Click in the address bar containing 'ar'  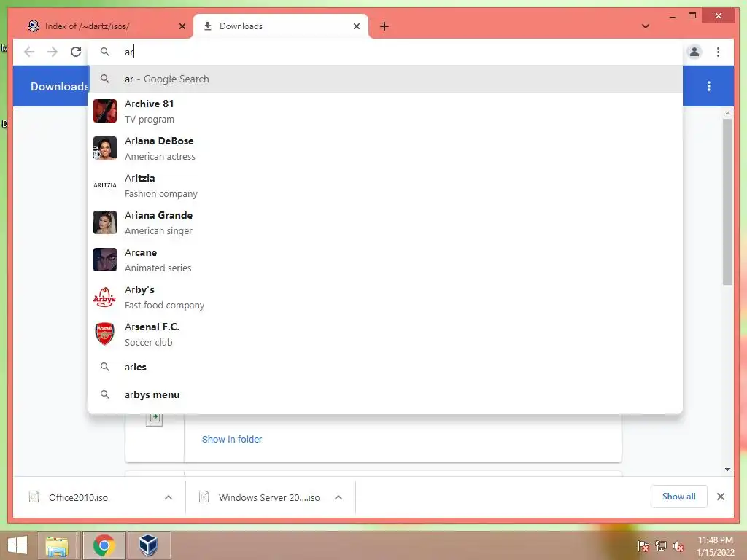386,52
